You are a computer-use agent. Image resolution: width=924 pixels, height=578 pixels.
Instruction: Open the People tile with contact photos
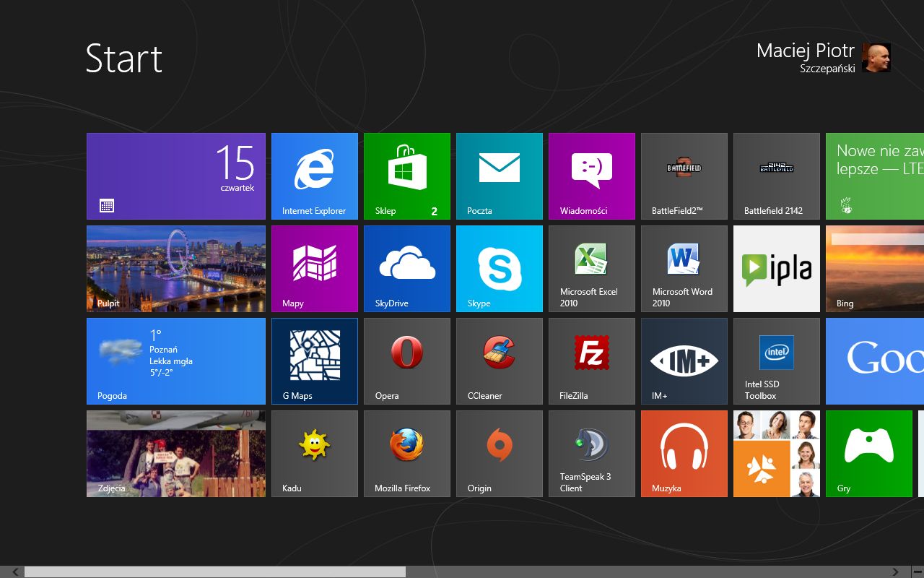pos(777,454)
